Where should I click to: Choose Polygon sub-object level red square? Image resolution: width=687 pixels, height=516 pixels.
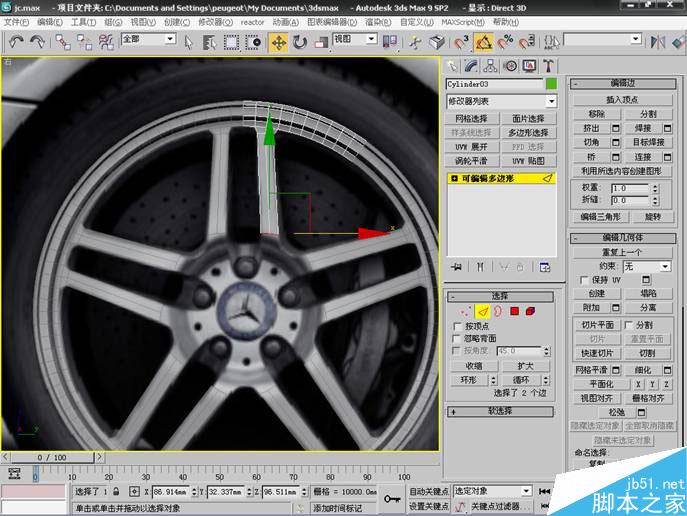[x=515, y=311]
